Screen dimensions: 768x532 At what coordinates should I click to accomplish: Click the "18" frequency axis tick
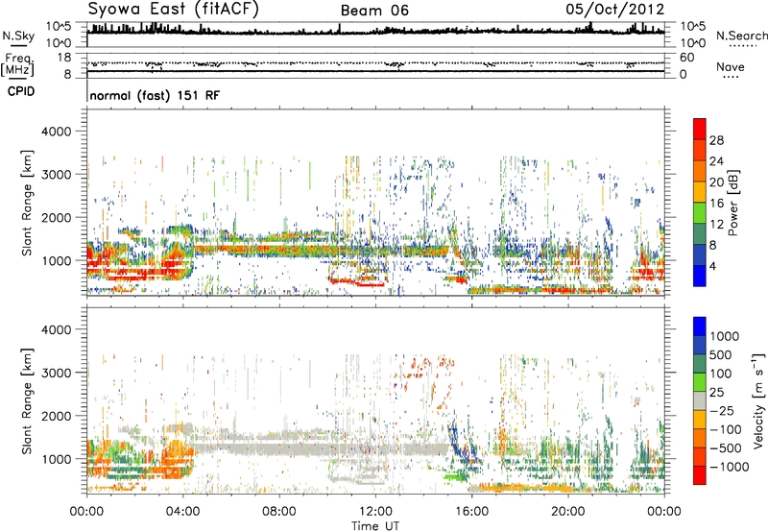click(x=64, y=58)
